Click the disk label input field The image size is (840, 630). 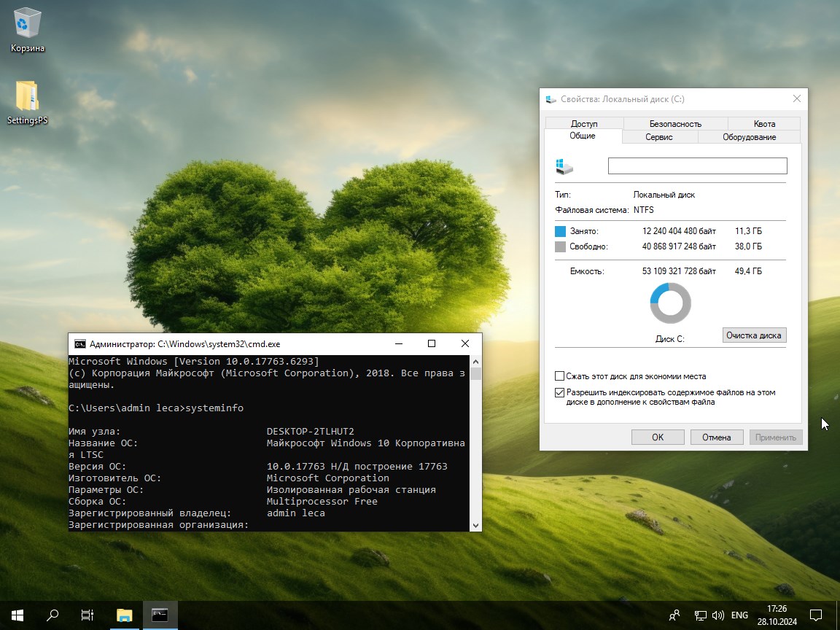pyautogui.click(x=698, y=166)
